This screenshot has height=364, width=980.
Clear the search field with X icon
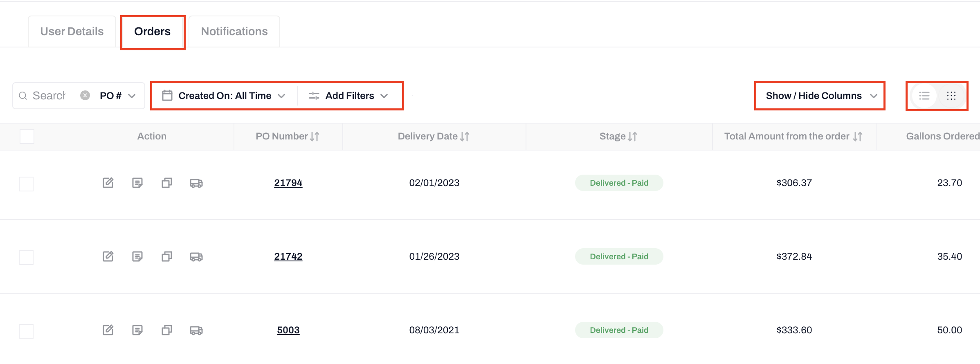pyautogui.click(x=85, y=95)
